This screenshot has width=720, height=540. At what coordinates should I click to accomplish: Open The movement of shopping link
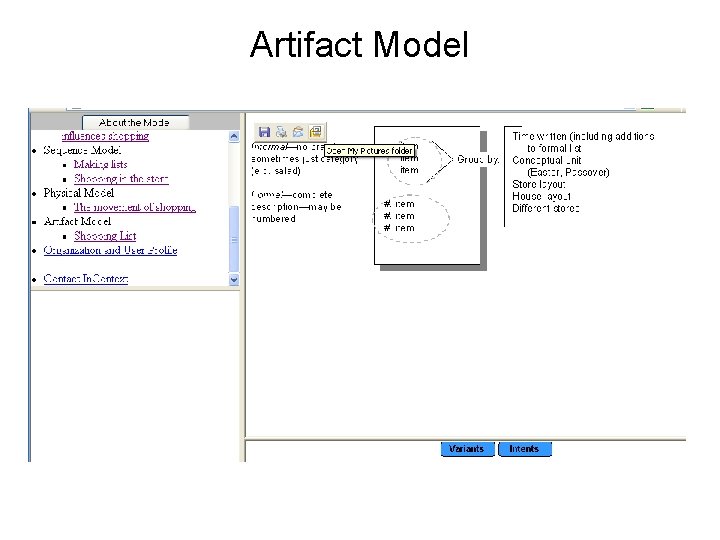click(x=135, y=208)
